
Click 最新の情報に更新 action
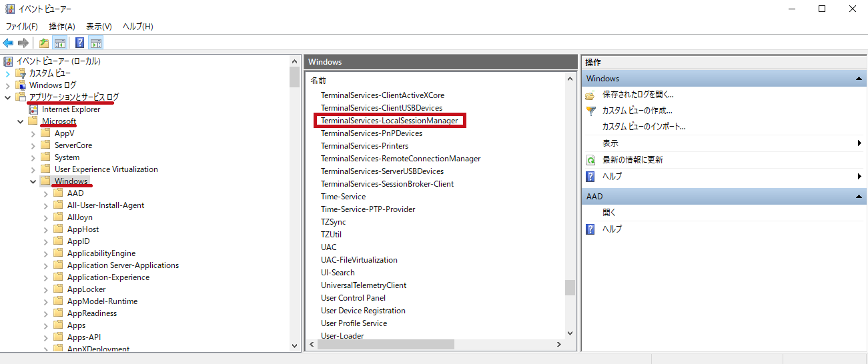pyautogui.click(x=632, y=160)
